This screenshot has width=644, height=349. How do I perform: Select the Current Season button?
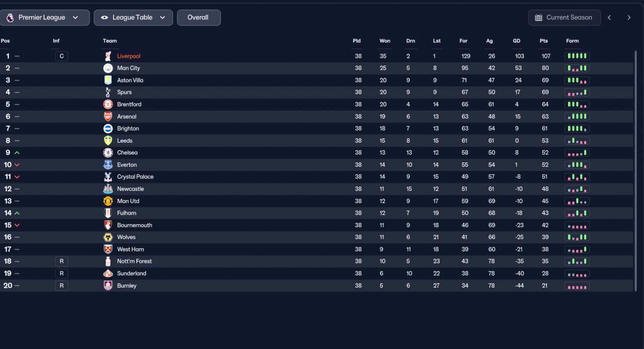[x=565, y=18]
